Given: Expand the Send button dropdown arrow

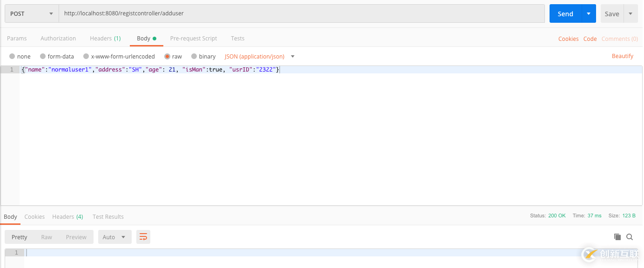Looking at the screenshot, I should pyautogui.click(x=589, y=13).
